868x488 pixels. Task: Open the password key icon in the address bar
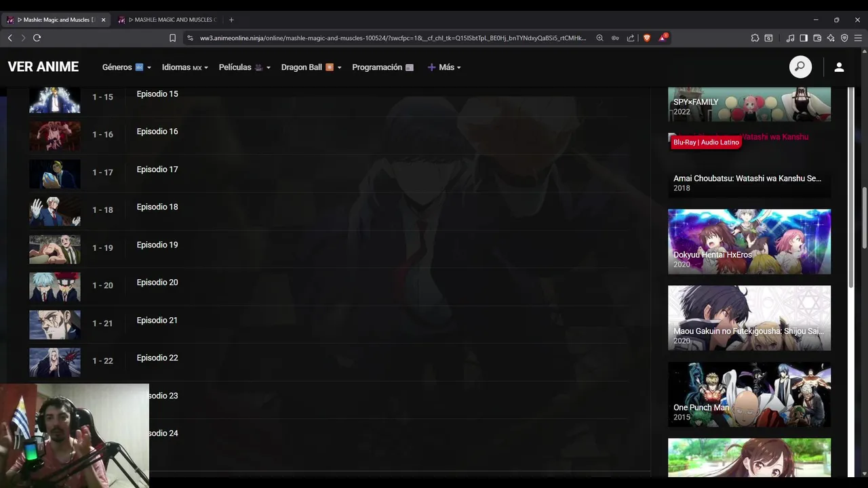pos(615,38)
